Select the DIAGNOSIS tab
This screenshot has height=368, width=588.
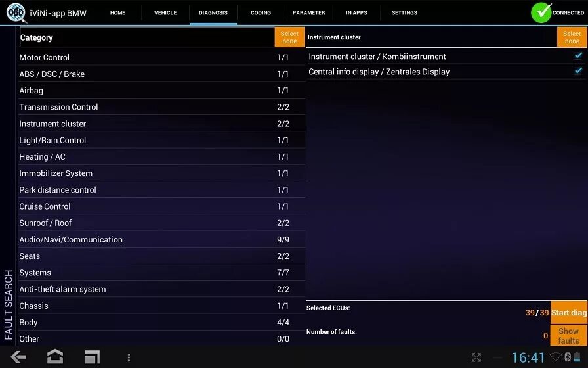(x=213, y=12)
